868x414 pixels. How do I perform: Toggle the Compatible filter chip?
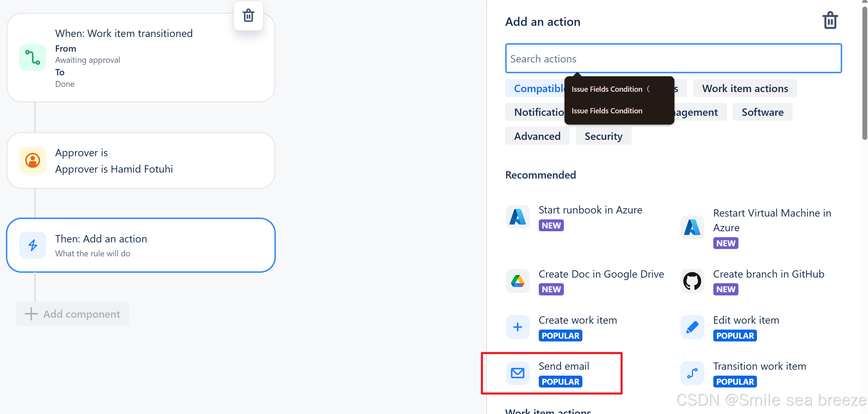(x=539, y=88)
